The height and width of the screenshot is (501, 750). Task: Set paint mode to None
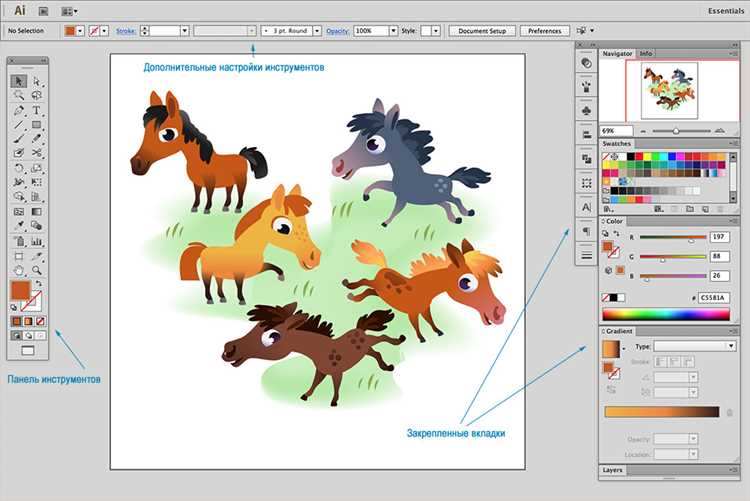(x=40, y=321)
